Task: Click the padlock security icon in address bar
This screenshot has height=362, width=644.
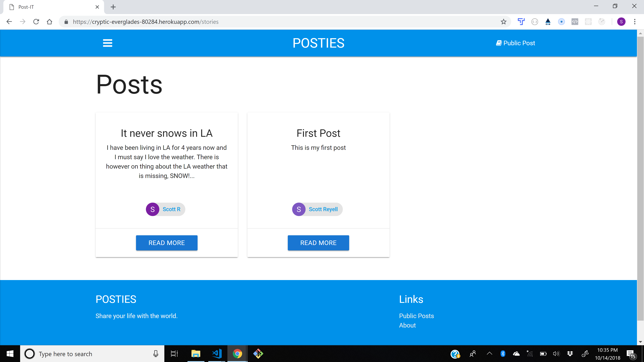Action: pyautogui.click(x=66, y=22)
